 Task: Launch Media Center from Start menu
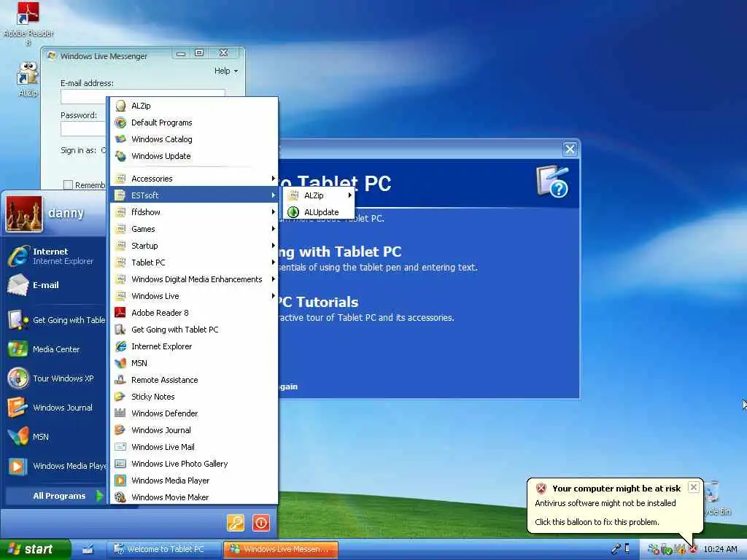[x=55, y=349]
